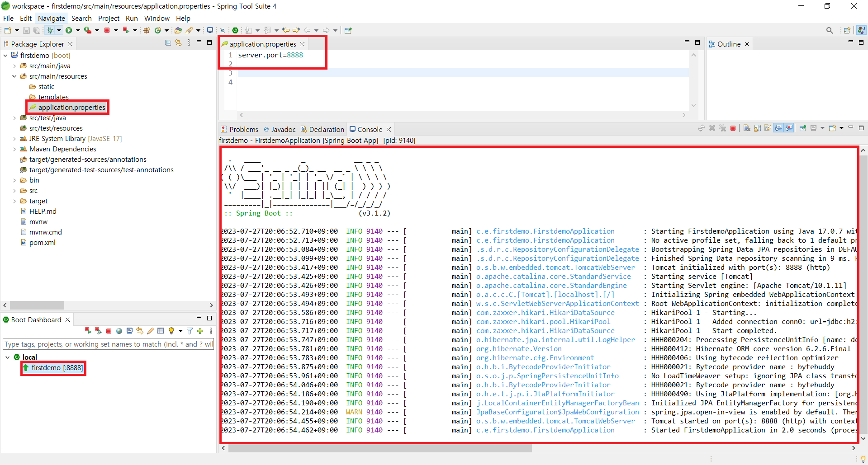Toggle Show Console on standard output change
This screenshot has height=465, width=868.
778,128
